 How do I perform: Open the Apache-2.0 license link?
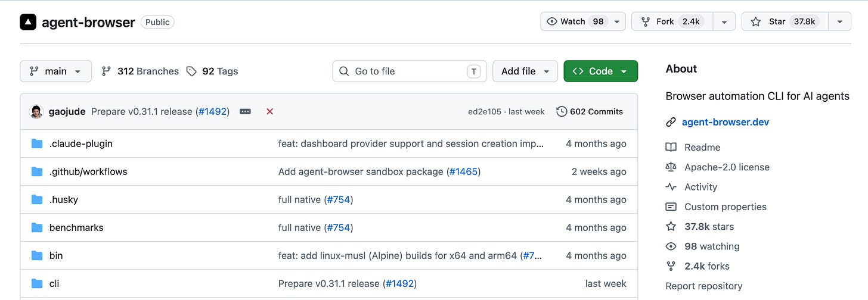(x=727, y=167)
